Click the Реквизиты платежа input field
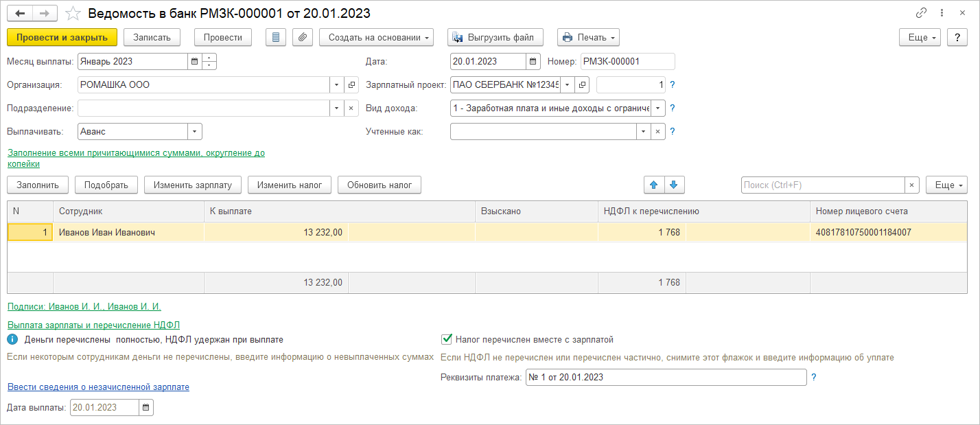Image resolution: width=980 pixels, height=425 pixels. coord(666,378)
